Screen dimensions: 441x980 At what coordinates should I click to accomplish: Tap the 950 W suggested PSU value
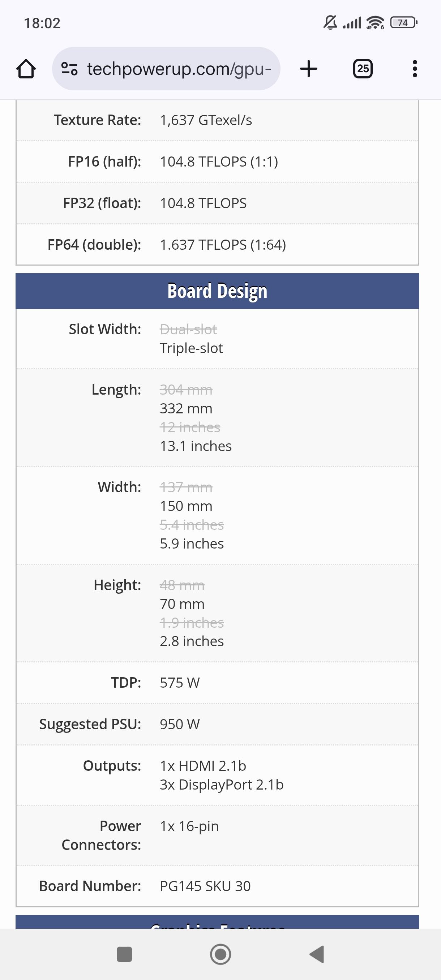[180, 724]
